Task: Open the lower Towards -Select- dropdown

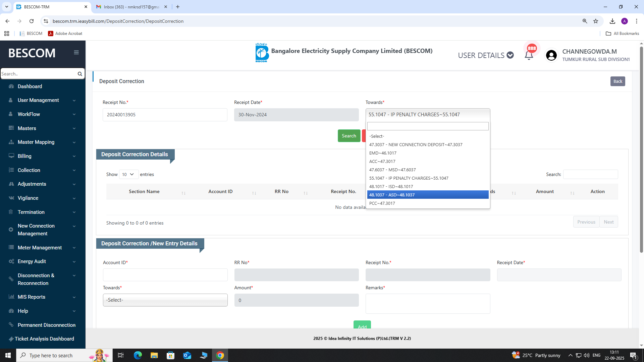Action: click(165, 300)
